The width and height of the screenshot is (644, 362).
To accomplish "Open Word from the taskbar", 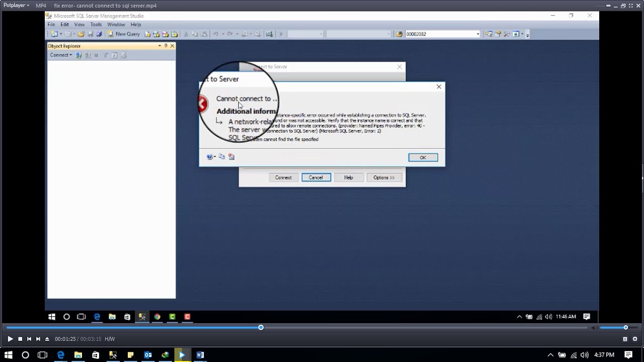I will [x=200, y=355].
